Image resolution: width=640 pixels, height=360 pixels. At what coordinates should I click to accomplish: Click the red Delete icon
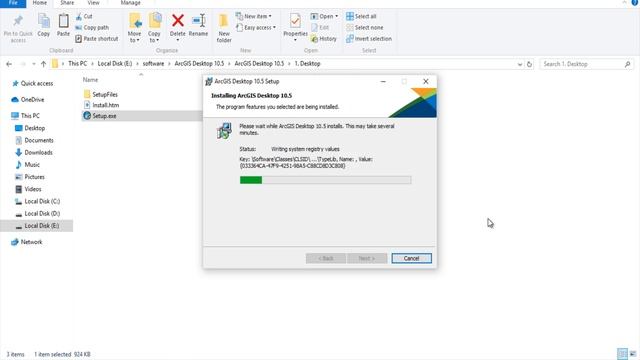tap(178, 20)
